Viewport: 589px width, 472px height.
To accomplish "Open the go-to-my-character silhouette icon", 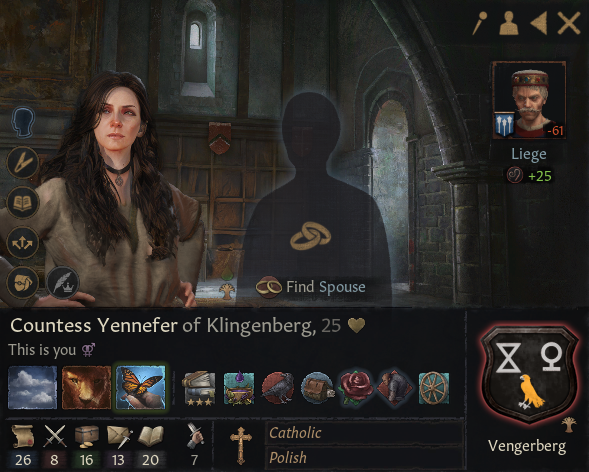I will [509, 23].
